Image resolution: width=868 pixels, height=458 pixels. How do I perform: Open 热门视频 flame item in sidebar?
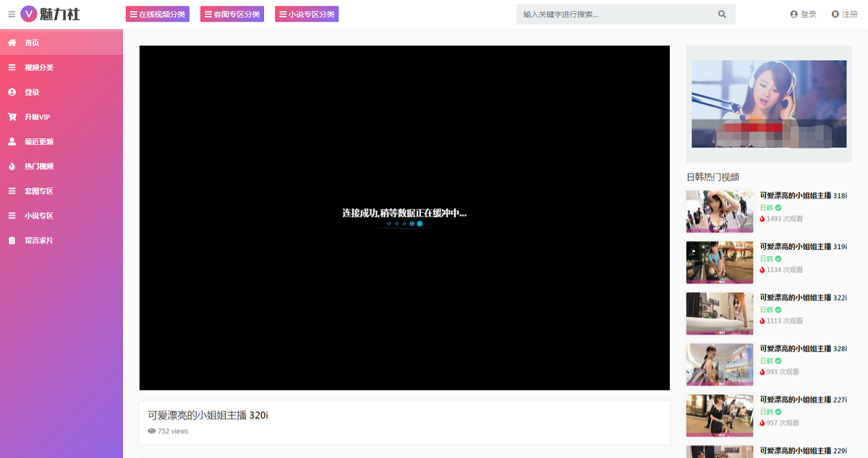click(x=38, y=166)
